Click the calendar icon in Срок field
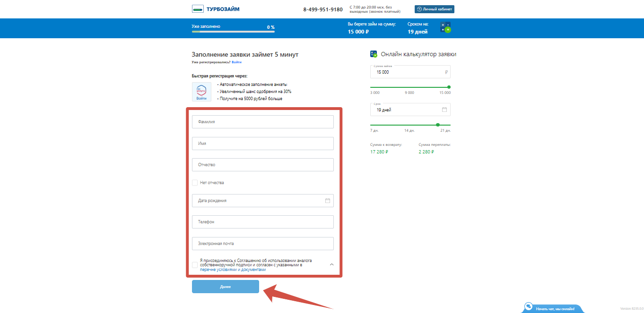This screenshot has width=644, height=313. tap(444, 110)
